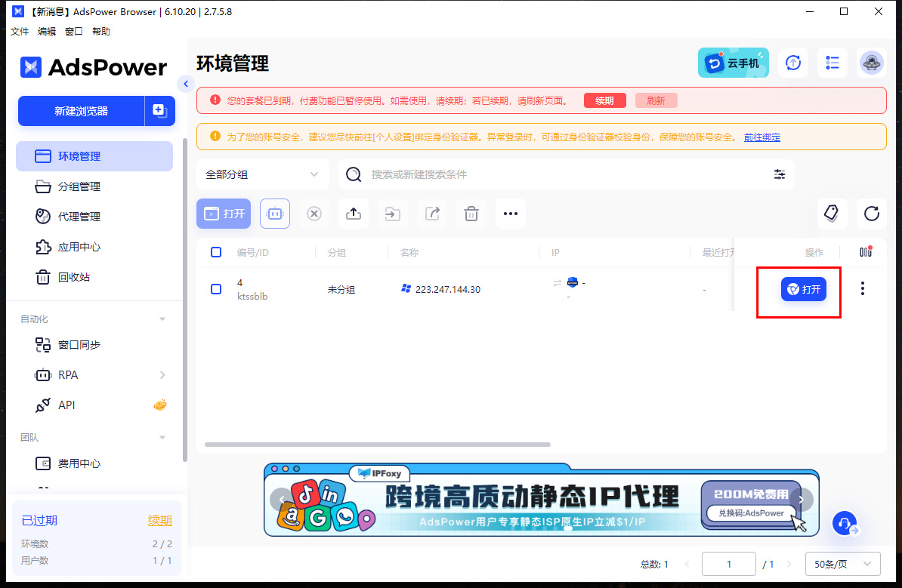Open the 帮助 menu

click(100, 32)
